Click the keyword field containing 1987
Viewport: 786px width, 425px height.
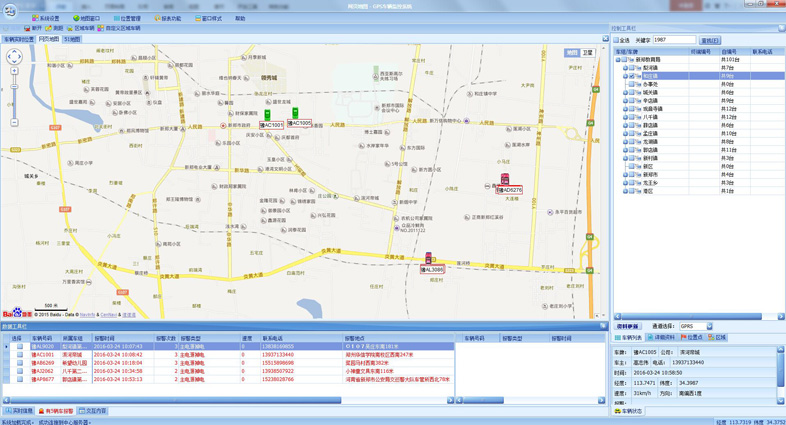tap(673, 41)
